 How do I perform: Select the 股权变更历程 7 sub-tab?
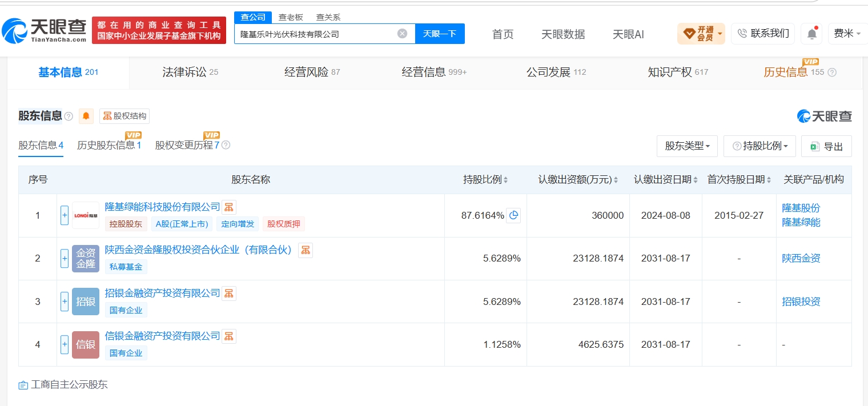click(x=187, y=145)
